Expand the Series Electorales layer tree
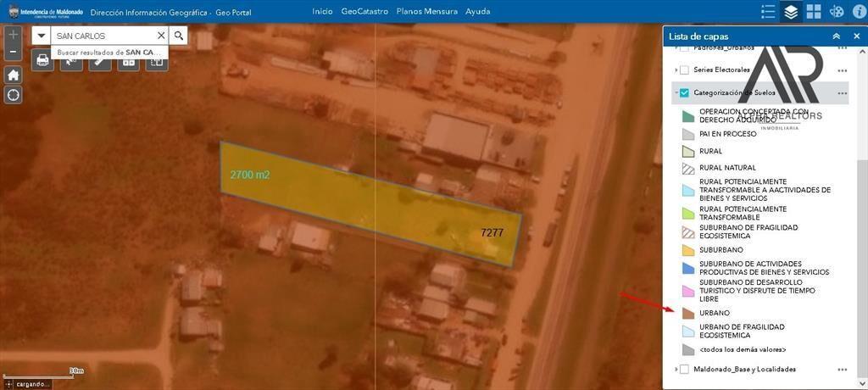868x390 pixels. click(676, 70)
